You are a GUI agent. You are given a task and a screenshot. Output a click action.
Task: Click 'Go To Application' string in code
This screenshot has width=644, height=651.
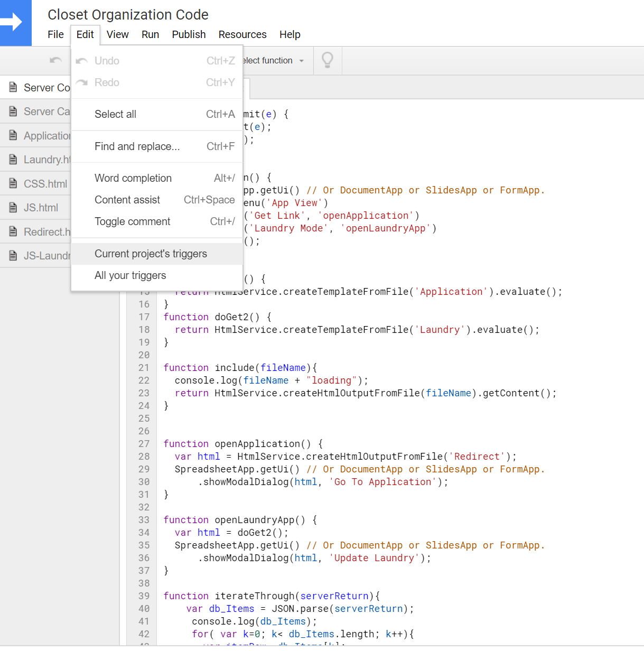383,482
